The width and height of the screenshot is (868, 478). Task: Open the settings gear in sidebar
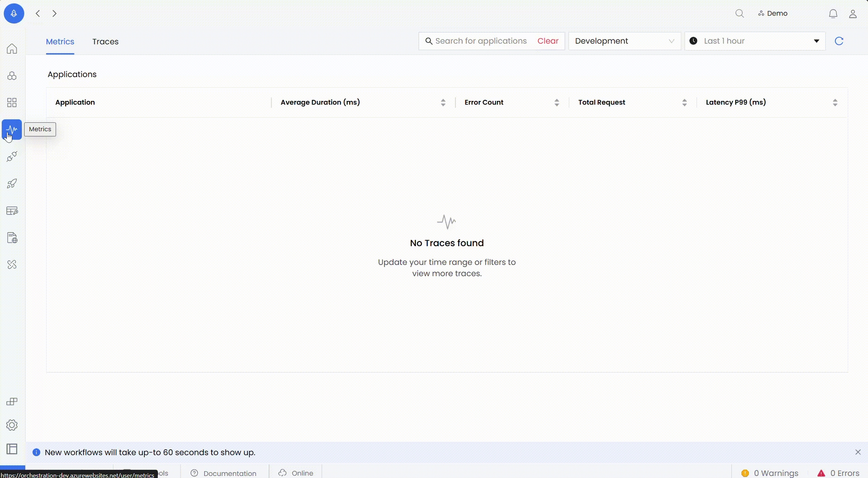12,425
